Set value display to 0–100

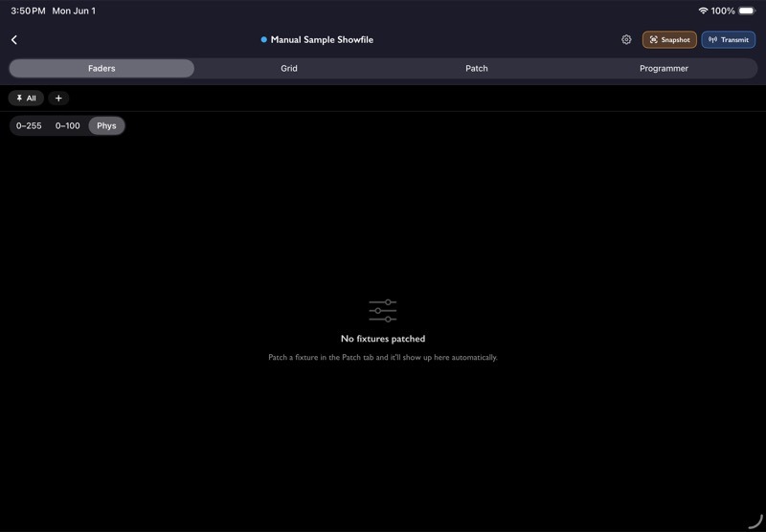pyautogui.click(x=67, y=126)
